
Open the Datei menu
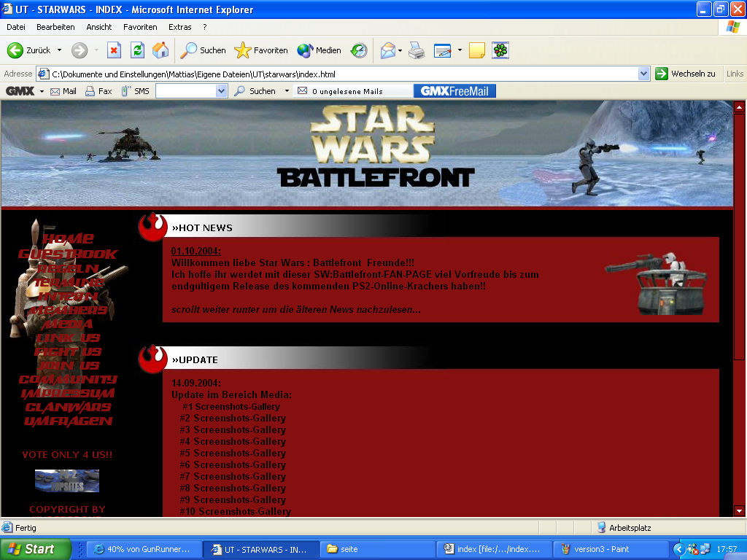tap(16, 27)
